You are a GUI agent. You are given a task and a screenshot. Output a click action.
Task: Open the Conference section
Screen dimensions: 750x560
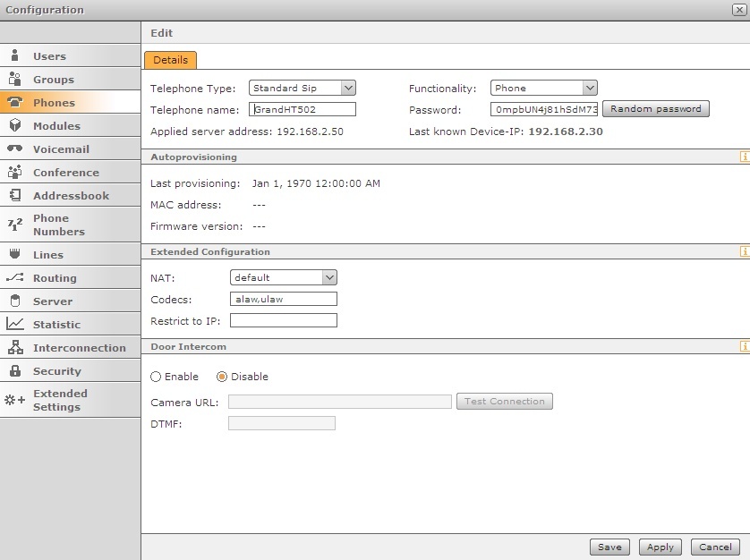point(71,172)
